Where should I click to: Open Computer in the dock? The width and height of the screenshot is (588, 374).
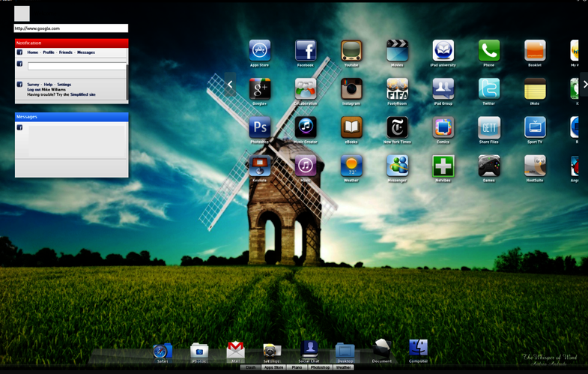[x=418, y=350]
